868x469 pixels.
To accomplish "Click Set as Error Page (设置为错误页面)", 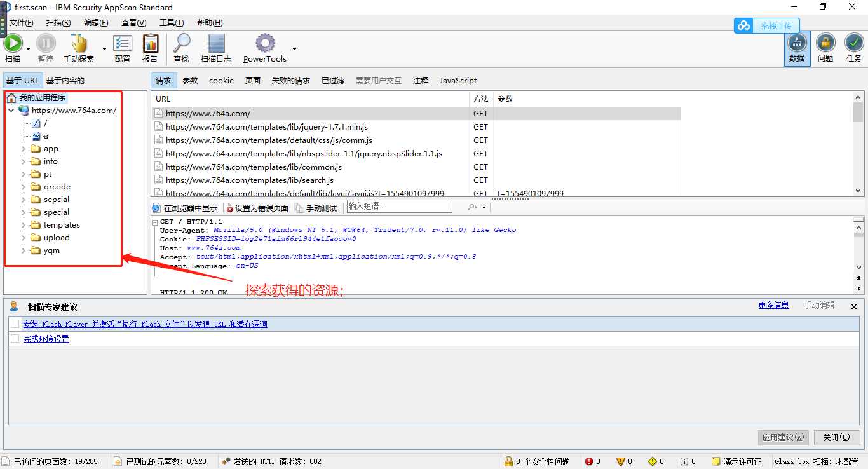I will coord(257,208).
